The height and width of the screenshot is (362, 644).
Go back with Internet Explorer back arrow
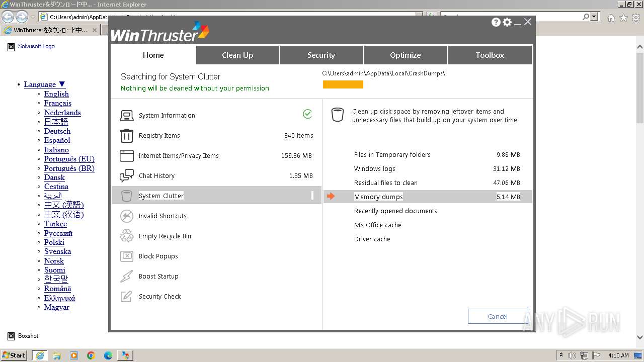(x=8, y=17)
